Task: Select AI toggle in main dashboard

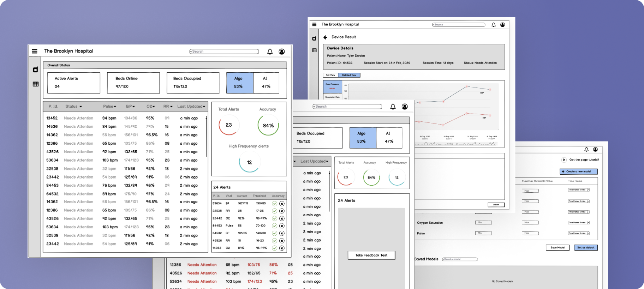Action: tap(266, 83)
